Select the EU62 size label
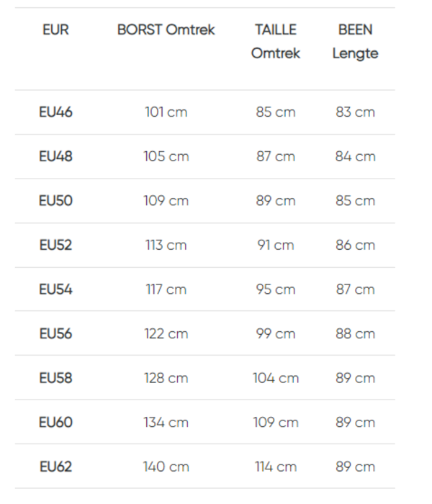The width and height of the screenshot is (432, 504). coord(55,467)
